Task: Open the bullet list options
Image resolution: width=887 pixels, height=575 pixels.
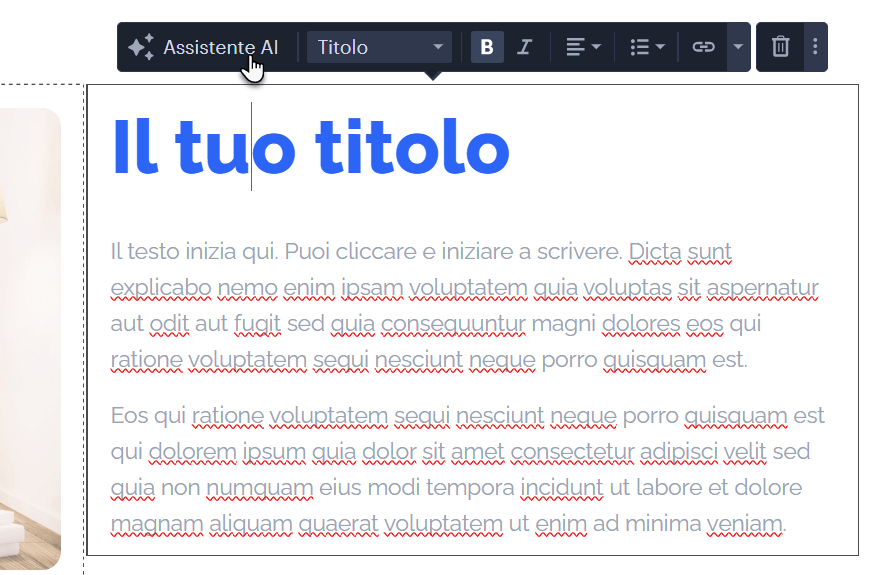Action: tap(647, 47)
